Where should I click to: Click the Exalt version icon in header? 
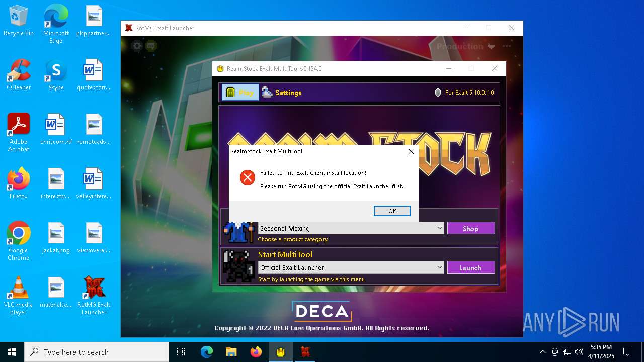click(x=438, y=93)
